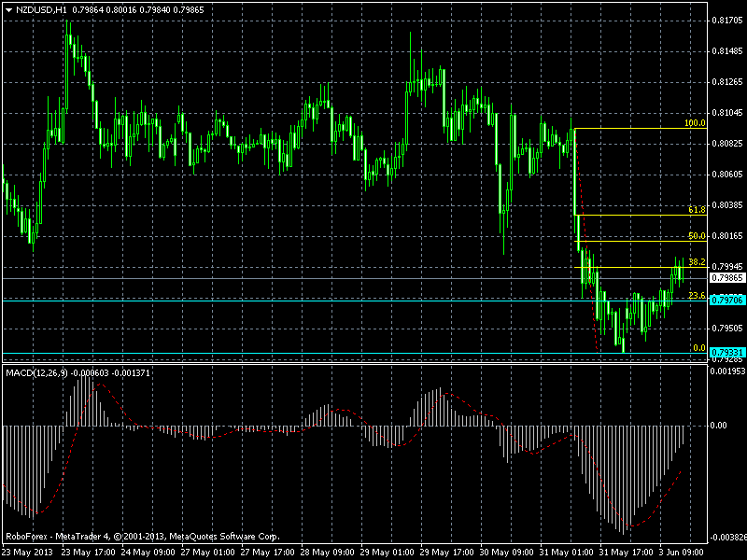Click the 27 May 01:00 time label
Viewport: 747px width, 560px height.
tap(207, 553)
